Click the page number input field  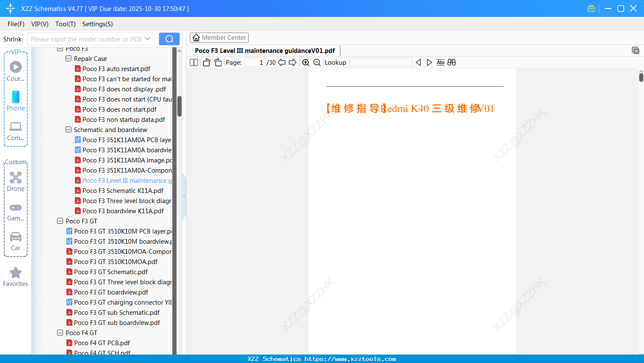(x=254, y=62)
